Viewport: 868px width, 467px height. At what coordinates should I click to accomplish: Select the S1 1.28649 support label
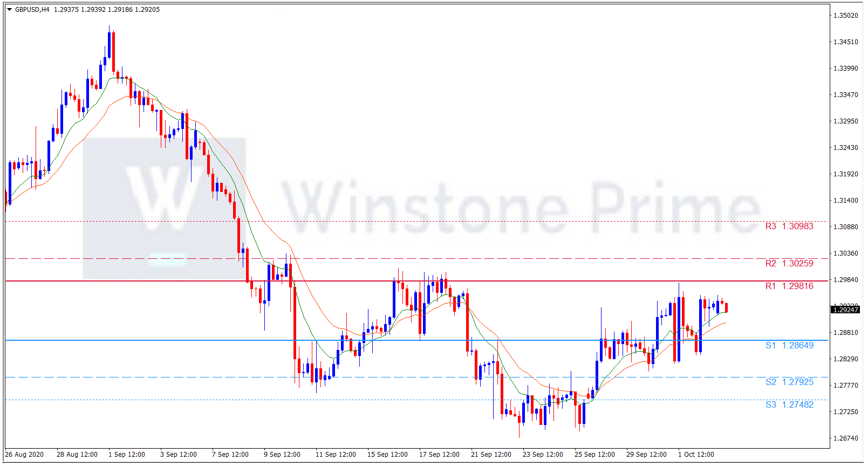click(x=789, y=346)
